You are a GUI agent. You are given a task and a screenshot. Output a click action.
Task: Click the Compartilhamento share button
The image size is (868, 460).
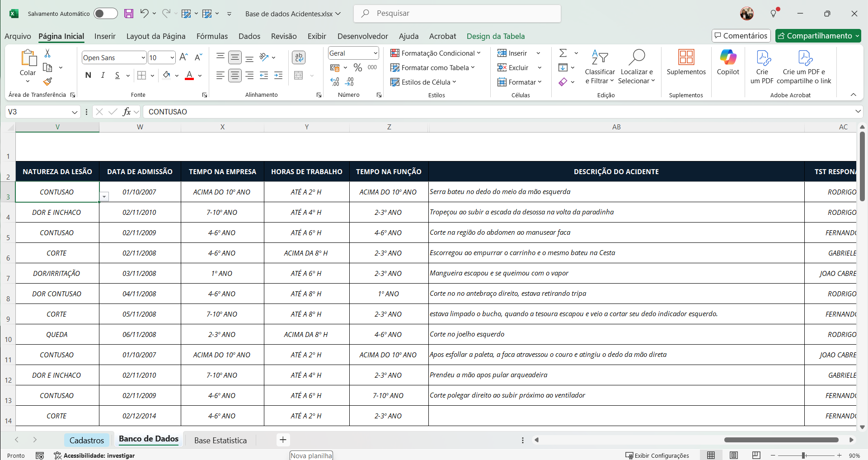[x=818, y=36]
